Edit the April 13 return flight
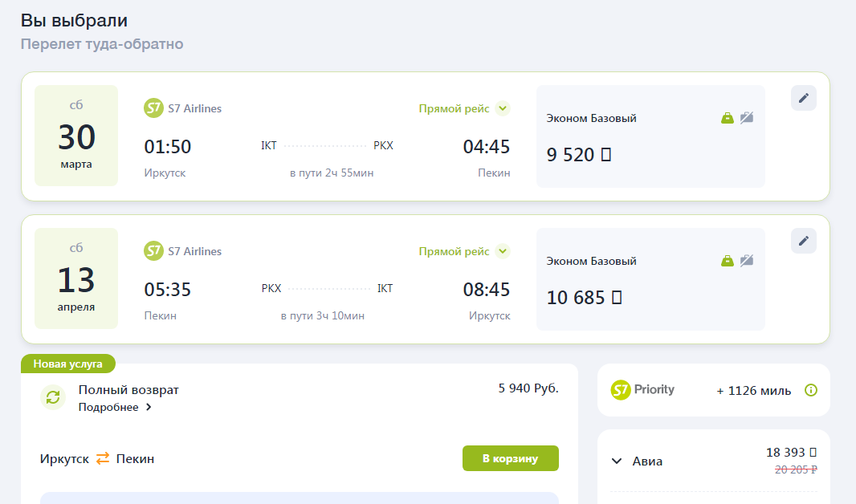The image size is (856, 504). tap(803, 241)
